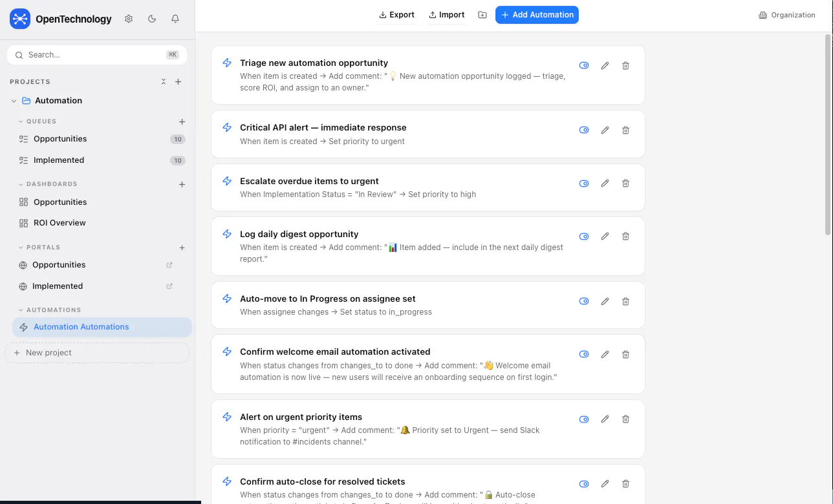Screen dimensions: 833x504
Task: Delete Triage new automation opportunity
Action: tap(625, 65)
